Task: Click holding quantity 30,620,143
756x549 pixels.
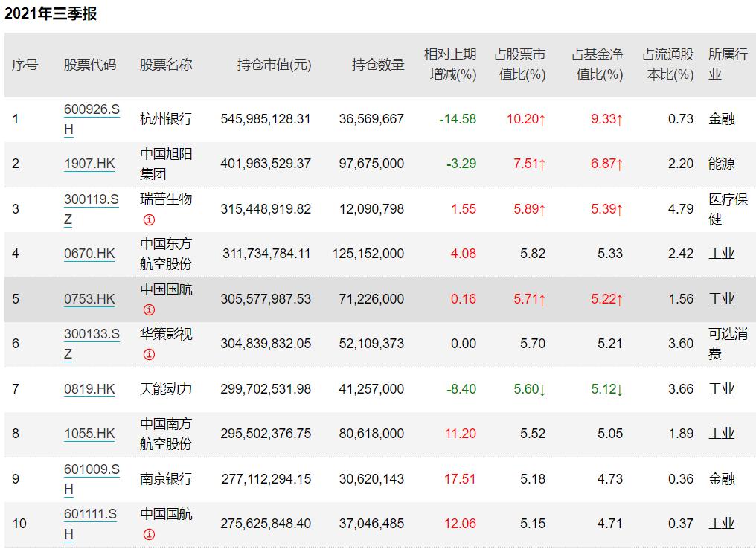Action: tap(371, 479)
